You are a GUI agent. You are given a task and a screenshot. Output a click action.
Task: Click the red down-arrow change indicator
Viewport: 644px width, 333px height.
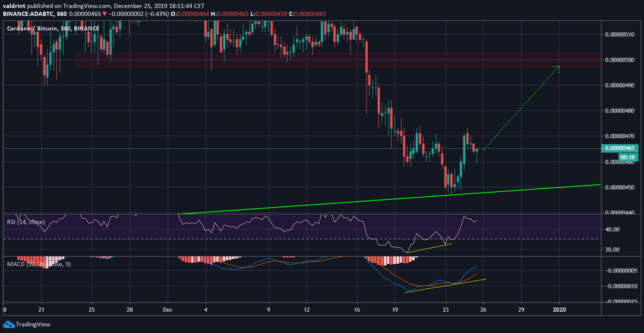(104, 13)
